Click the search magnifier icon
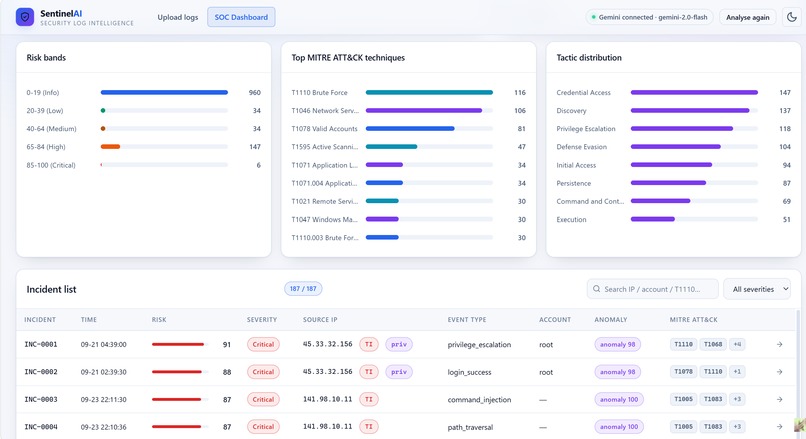 [x=596, y=289]
